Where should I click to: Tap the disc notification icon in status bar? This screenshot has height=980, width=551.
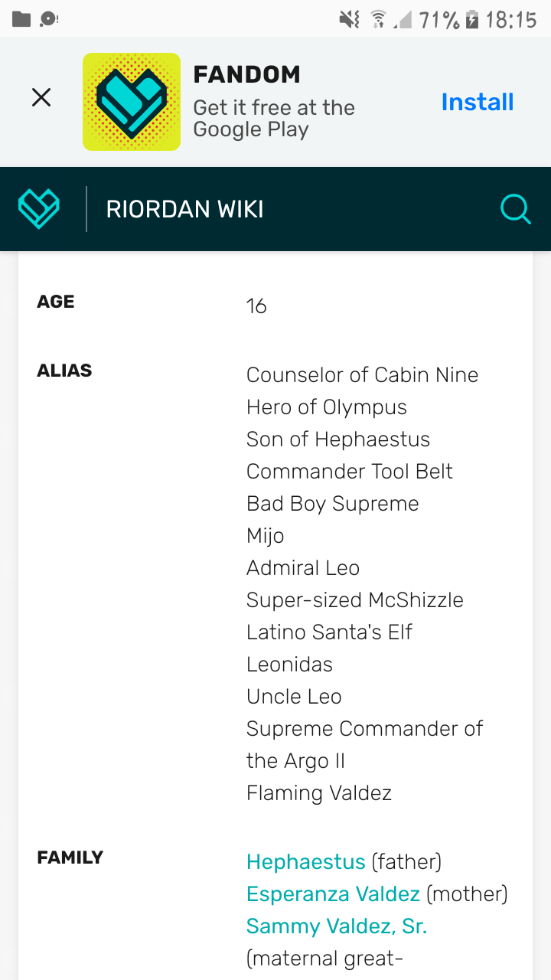coord(49,19)
